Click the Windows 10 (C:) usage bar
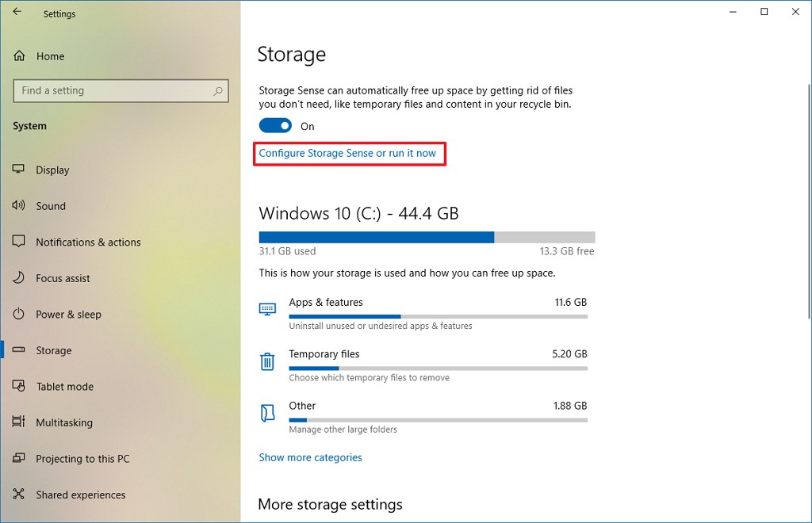 tap(427, 237)
